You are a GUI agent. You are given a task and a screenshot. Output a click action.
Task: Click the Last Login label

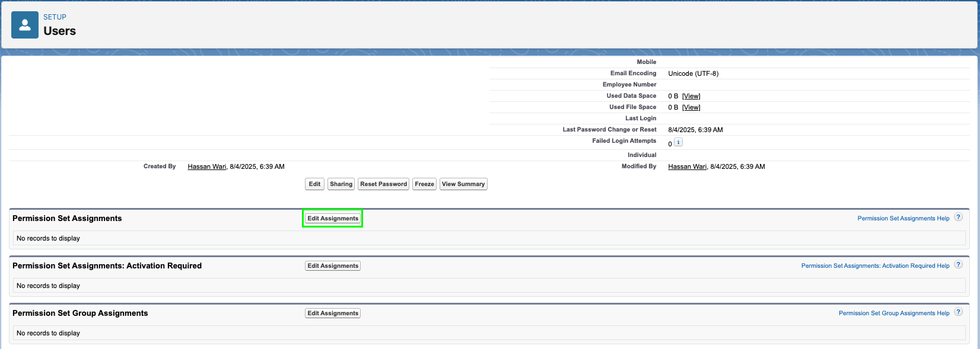click(641, 119)
